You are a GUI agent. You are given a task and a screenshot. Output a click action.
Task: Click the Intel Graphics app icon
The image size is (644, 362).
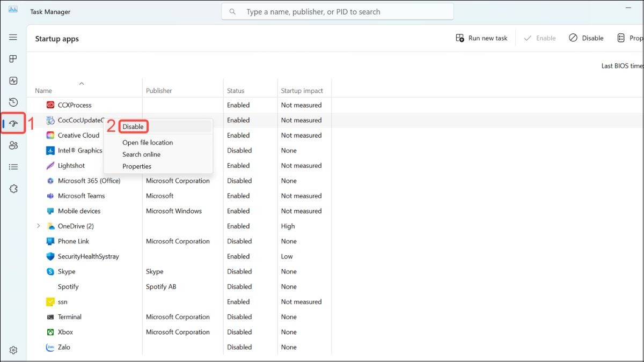pyautogui.click(x=50, y=151)
